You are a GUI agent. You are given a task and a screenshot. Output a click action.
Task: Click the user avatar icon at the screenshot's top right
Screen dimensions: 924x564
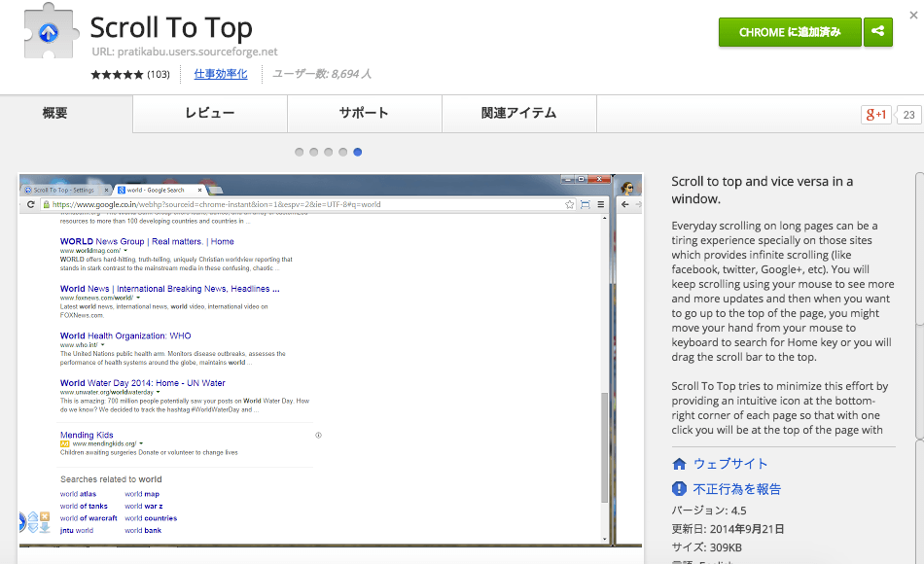[627, 188]
